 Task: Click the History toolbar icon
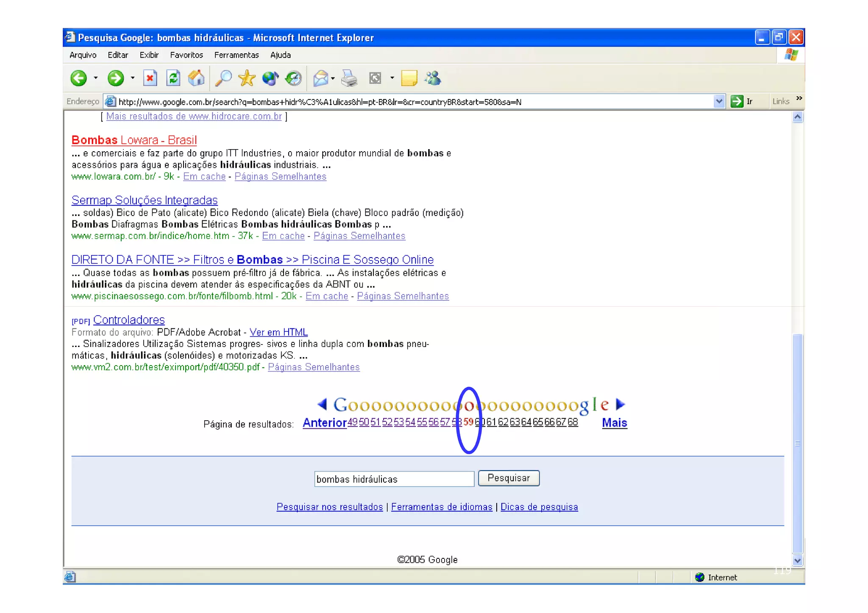tap(293, 78)
